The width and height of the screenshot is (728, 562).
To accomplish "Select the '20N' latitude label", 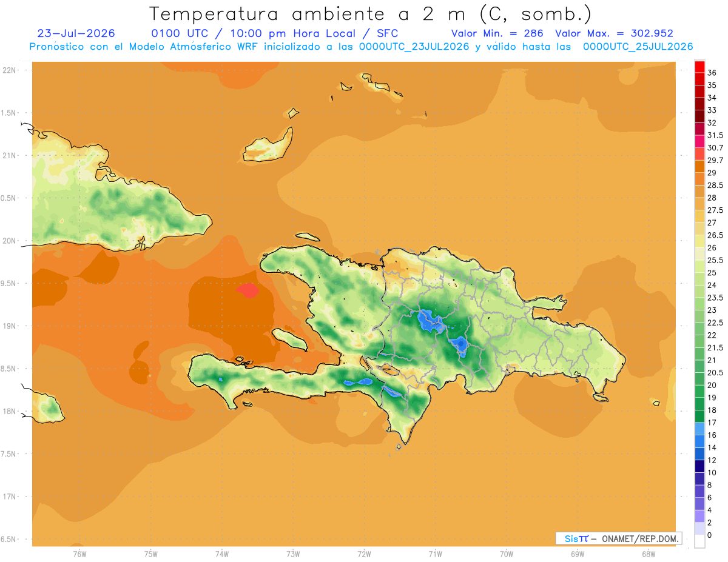I will 8,241.
